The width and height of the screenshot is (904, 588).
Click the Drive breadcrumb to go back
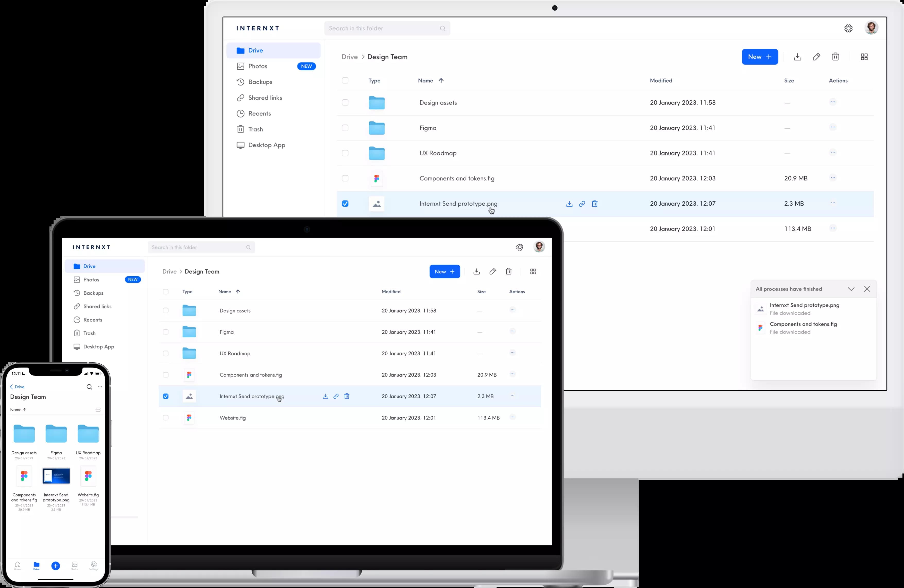point(349,57)
